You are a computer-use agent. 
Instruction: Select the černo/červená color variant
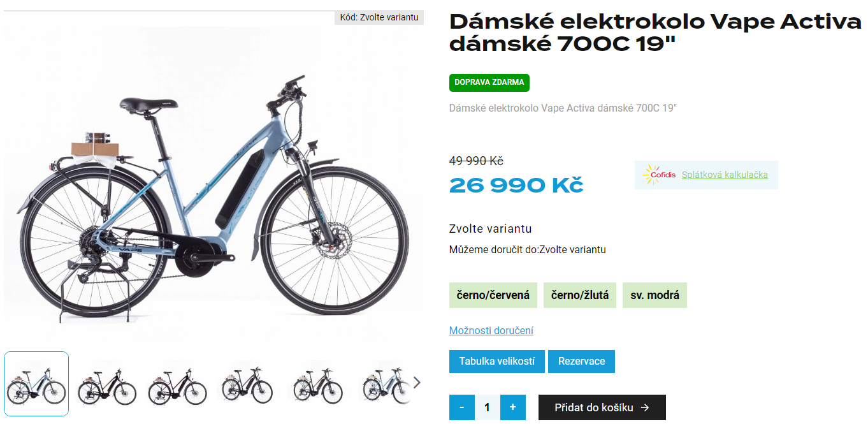pos(493,295)
